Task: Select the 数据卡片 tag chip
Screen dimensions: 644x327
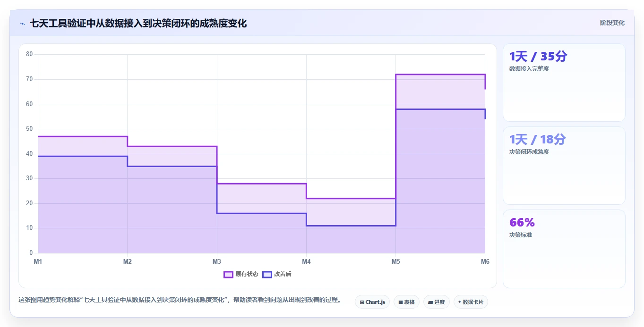Action: click(x=471, y=302)
